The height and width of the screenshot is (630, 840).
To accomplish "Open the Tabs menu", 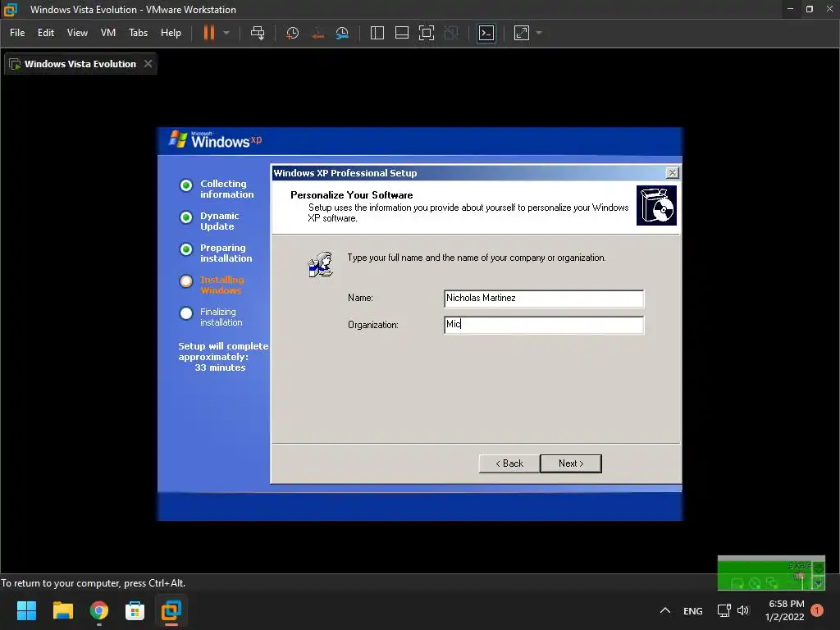I will click(138, 33).
